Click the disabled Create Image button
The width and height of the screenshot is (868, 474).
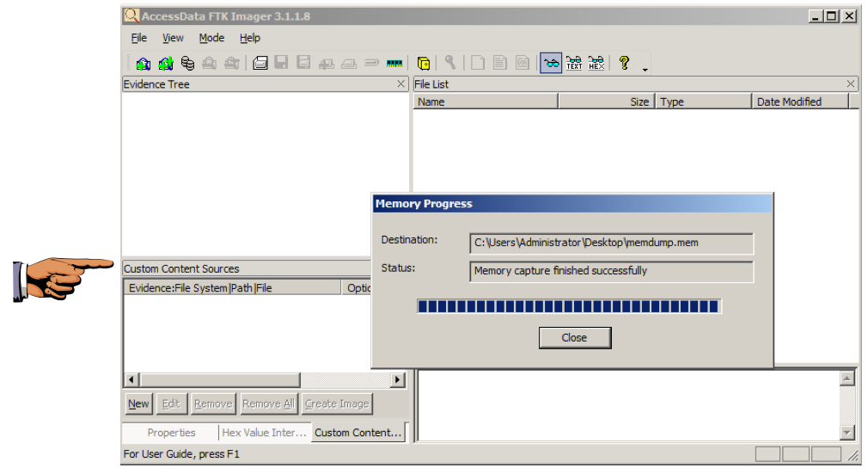point(337,403)
